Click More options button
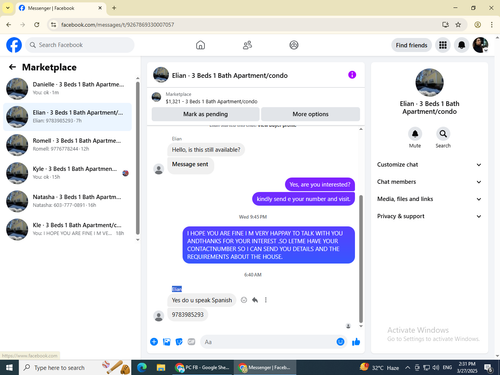Screen dimensions: 500x375 pyautogui.click(x=310, y=114)
